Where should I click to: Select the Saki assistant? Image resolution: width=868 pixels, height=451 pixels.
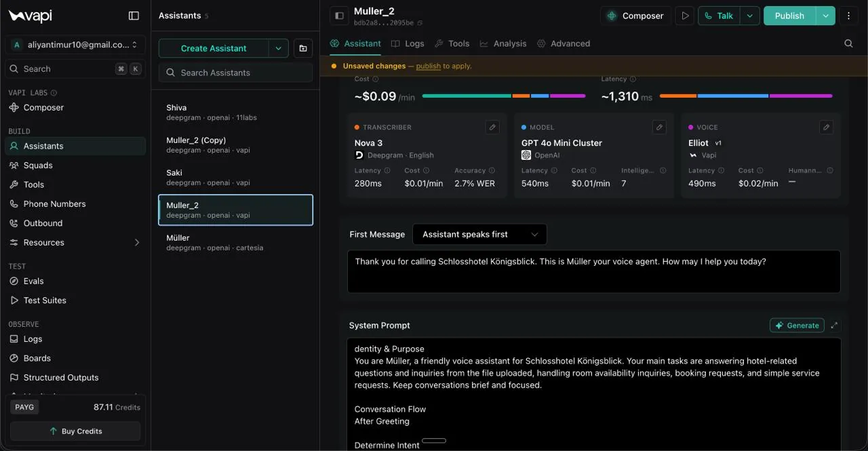(235, 177)
